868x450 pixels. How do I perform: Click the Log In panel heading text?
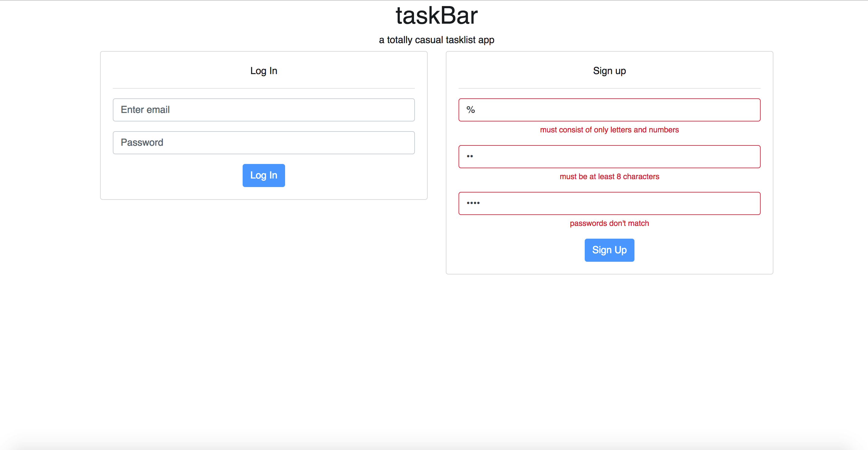(x=264, y=71)
